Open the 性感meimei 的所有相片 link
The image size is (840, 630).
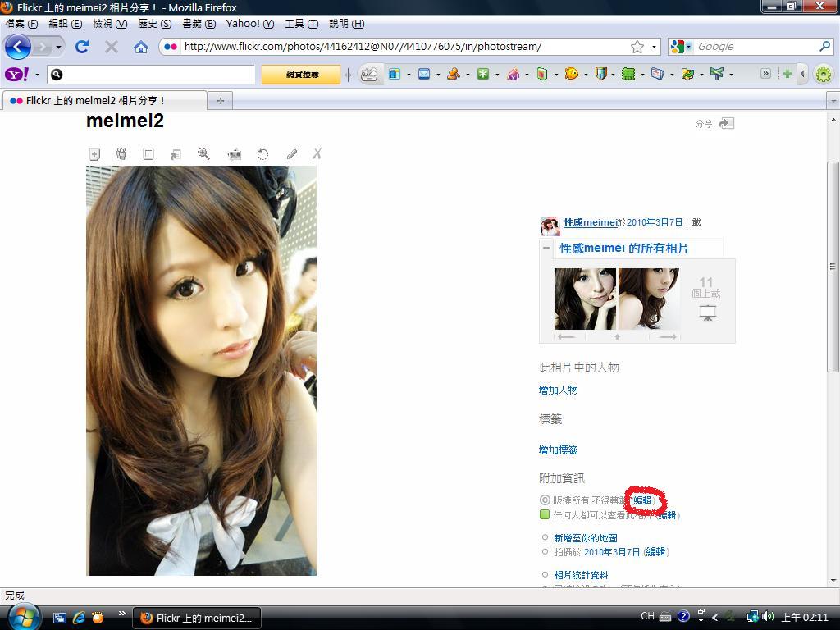[624, 248]
